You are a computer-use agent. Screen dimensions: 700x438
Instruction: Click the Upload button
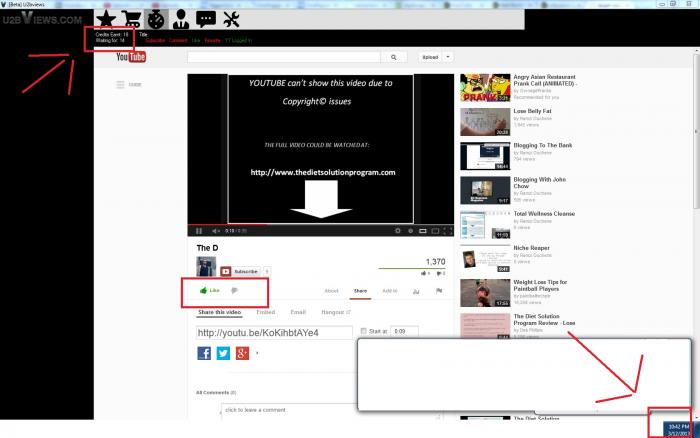point(430,57)
